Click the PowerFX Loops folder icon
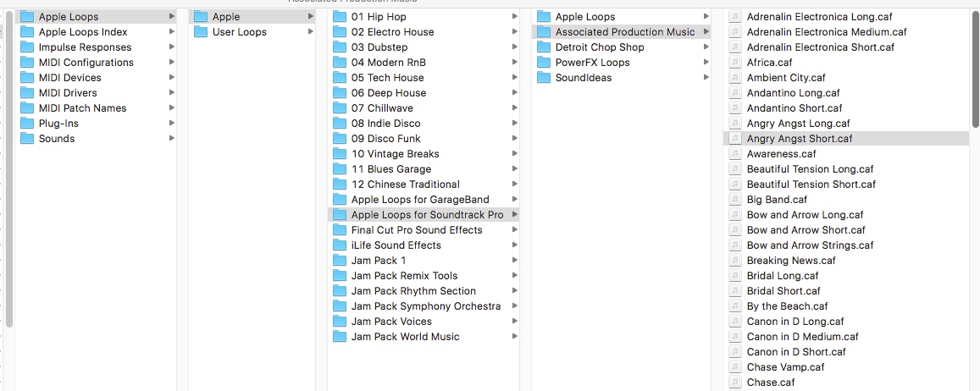Screen dimensions: 980x391 (544, 63)
